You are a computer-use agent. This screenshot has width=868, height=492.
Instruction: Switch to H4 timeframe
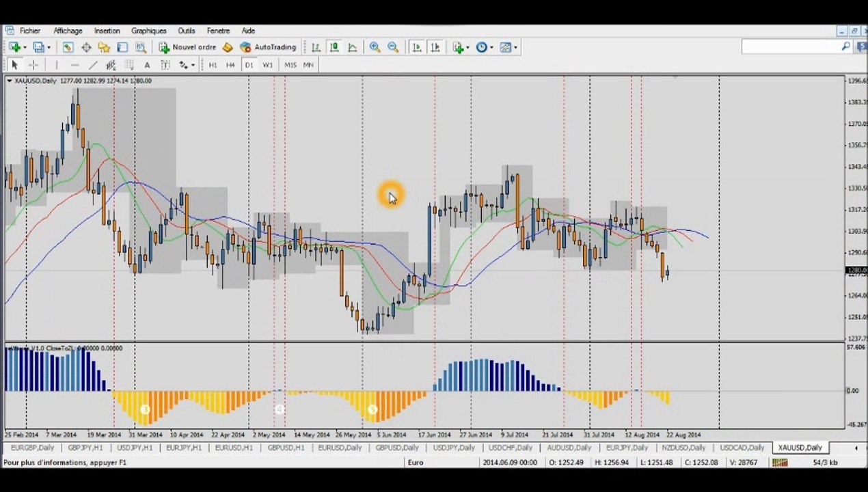click(230, 65)
